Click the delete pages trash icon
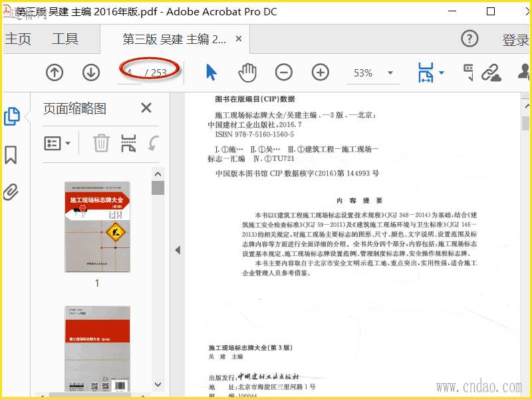The height and width of the screenshot is (399, 532). click(102, 143)
